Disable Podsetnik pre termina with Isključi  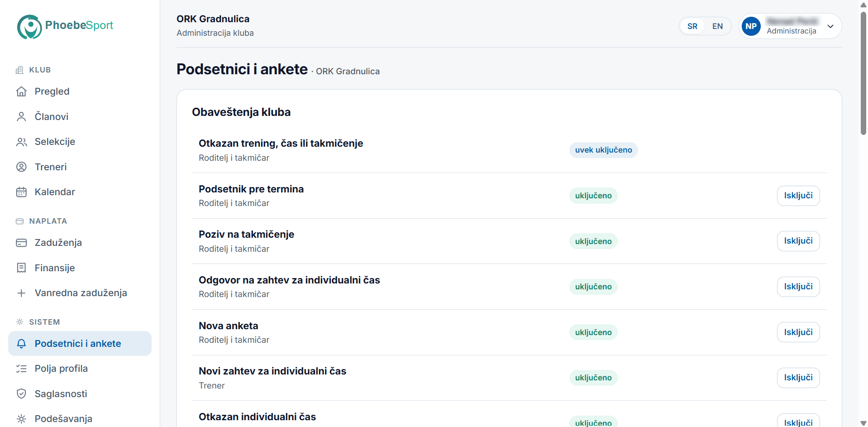798,196
